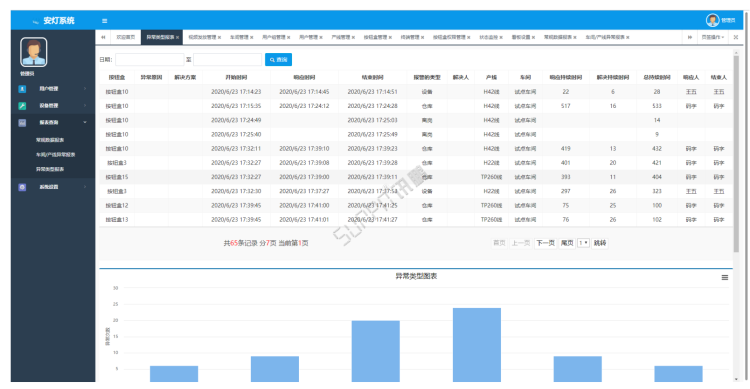This screenshot has width=750, height=389.
Task: Click the tab scroll right double-arrow icon
Action: coord(690,37)
